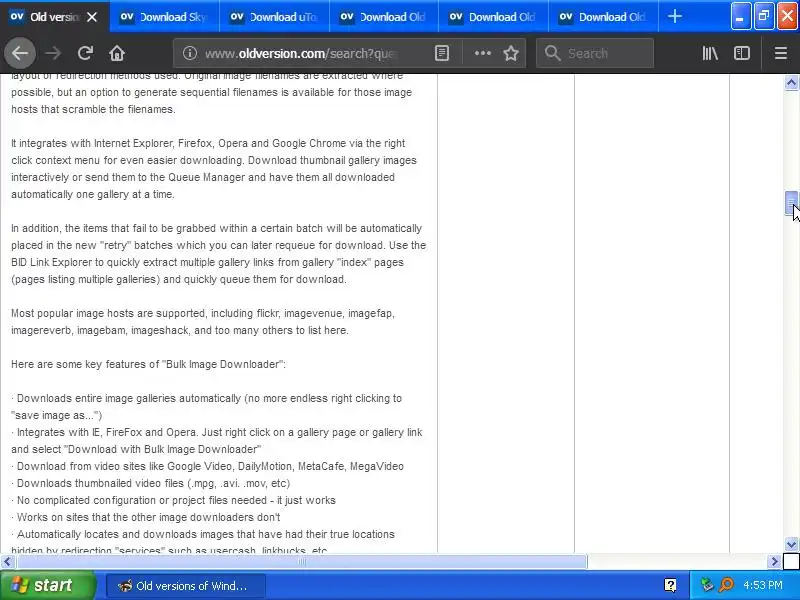Click text 'Here are some key features'
The height and width of the screenshot is (600, 800).
[x=86, y=364]
